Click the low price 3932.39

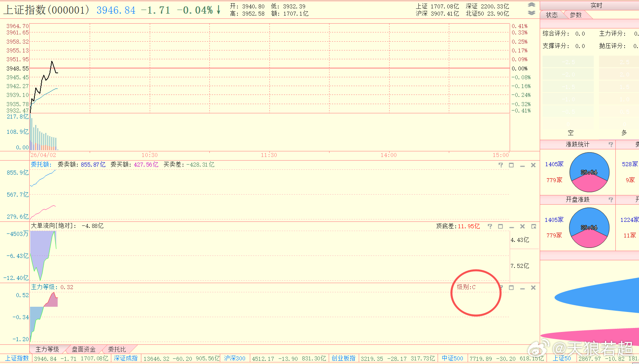[x=294, y=6]
